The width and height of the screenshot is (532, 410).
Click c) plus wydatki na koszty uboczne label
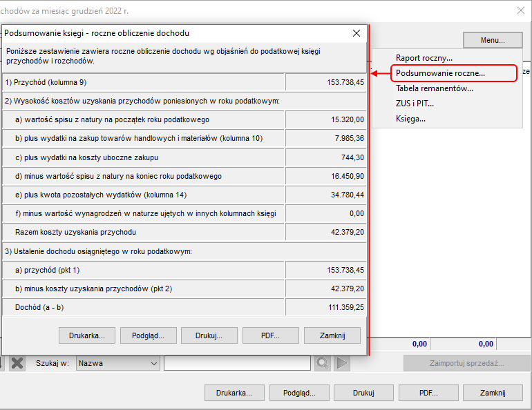(86, 157)
